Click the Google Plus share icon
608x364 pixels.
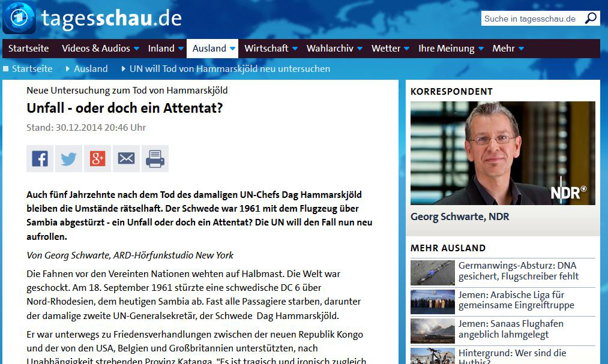(97, 159)
